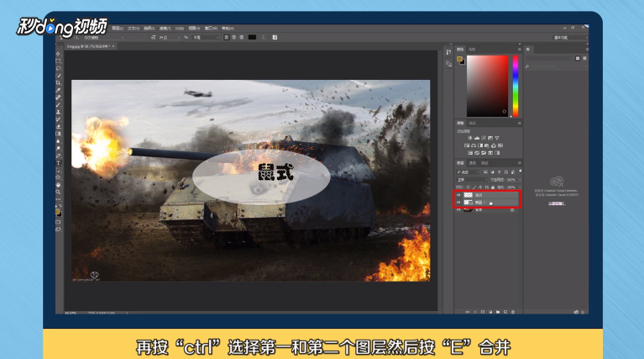
Task: Pick a color in the red color field
Action: (x=488, y=87)
